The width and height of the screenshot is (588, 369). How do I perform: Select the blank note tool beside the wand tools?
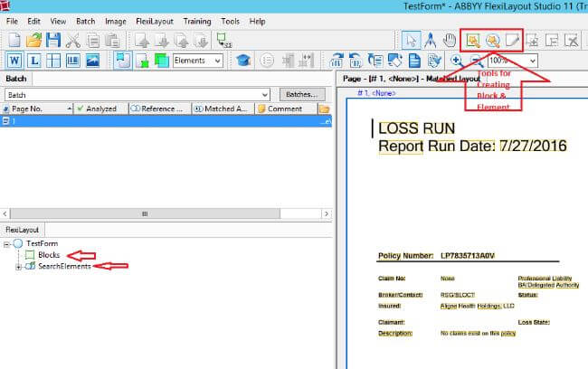pyautogui.click(x=512, y=40)
